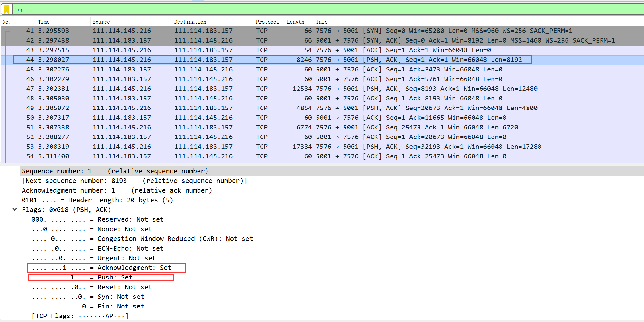
Task: Select the Header Length: 20 bytes line
Action: (97, 200)
